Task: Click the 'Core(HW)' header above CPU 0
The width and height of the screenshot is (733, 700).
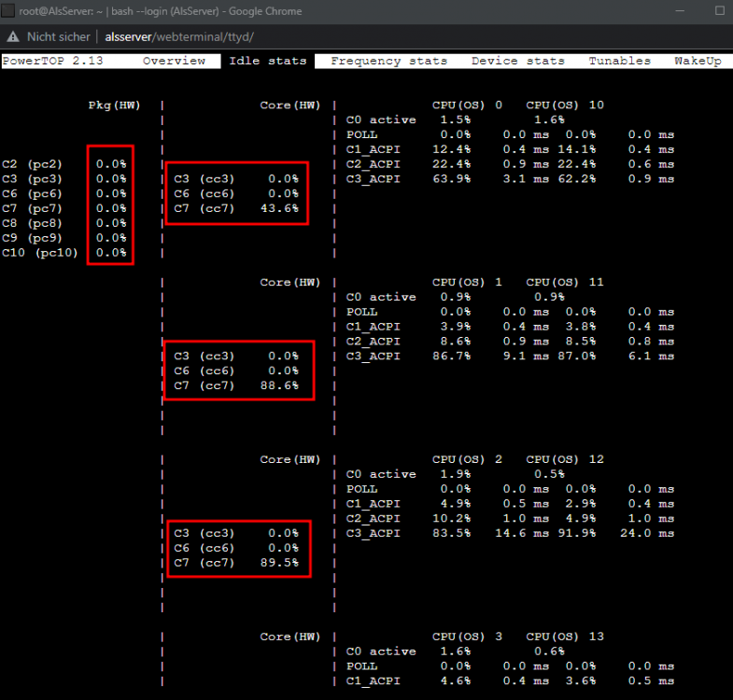Action: click(290, 105)
